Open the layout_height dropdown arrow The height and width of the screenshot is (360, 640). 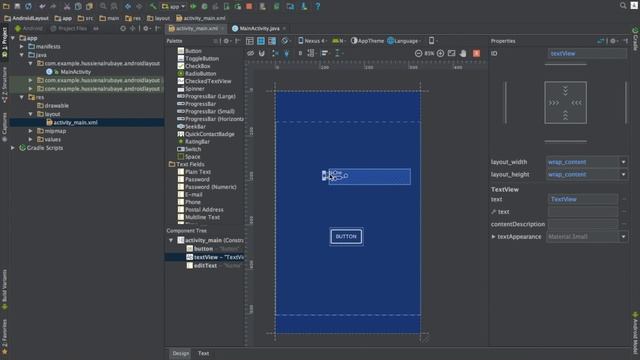pos(623,174)
